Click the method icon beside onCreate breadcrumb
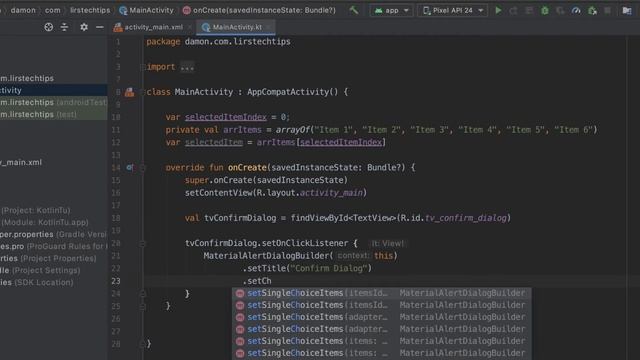Viewport: 640px width, 360px height. (187, 10)
